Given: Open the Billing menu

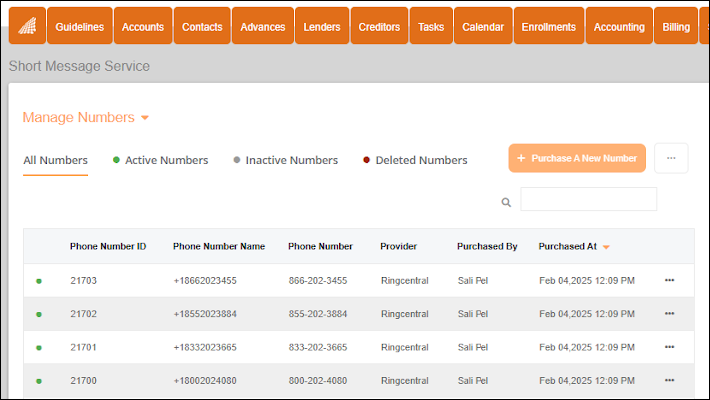Looking at the screenshot, I should tap(676, 26).
